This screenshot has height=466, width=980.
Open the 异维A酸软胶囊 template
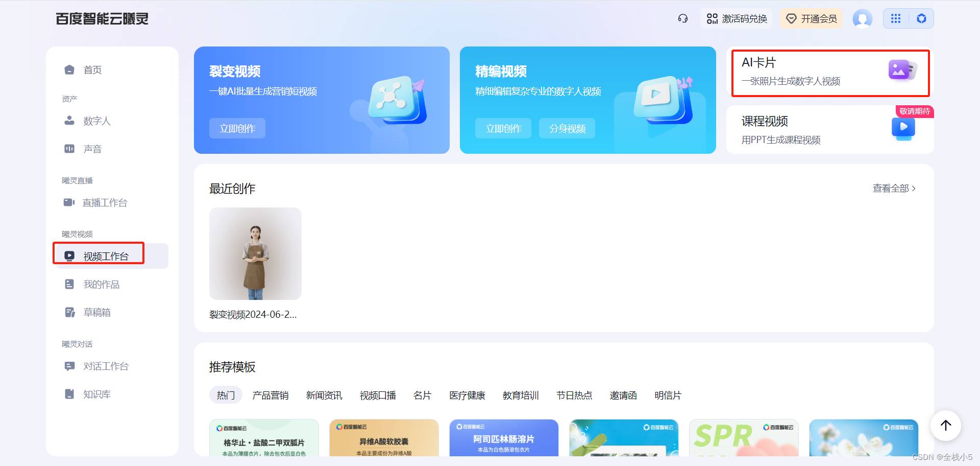tap(384, 438)
